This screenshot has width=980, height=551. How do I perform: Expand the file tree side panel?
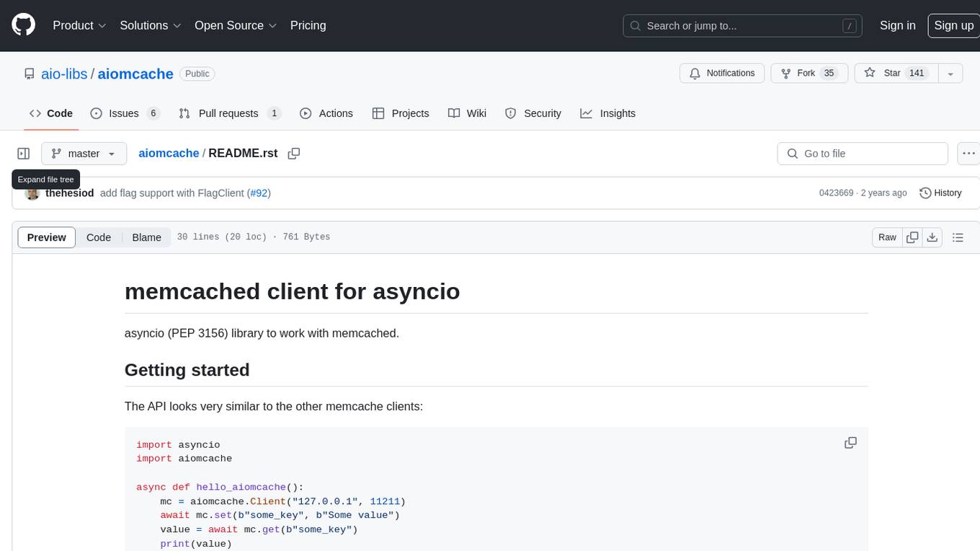click(x=24, y=154)
